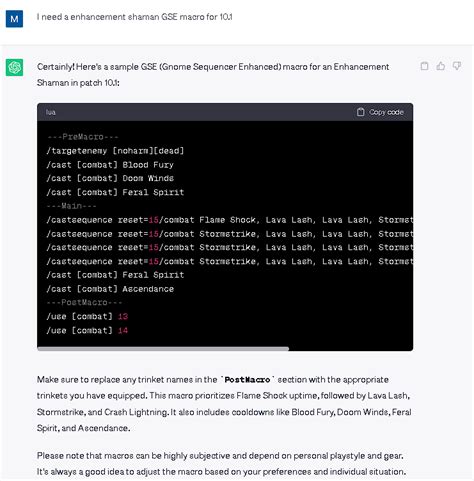Give the response a thumbs up
This screenshot has height=481, width=474.
[441, 66]
